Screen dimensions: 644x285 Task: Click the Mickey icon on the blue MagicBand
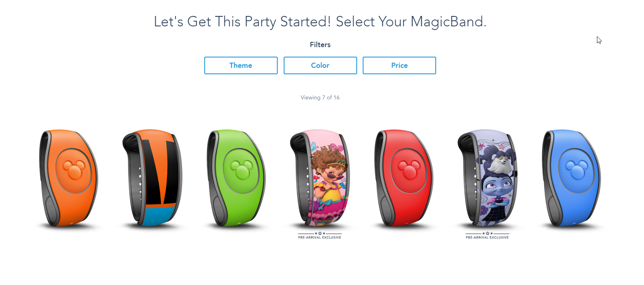click(577, 170)
